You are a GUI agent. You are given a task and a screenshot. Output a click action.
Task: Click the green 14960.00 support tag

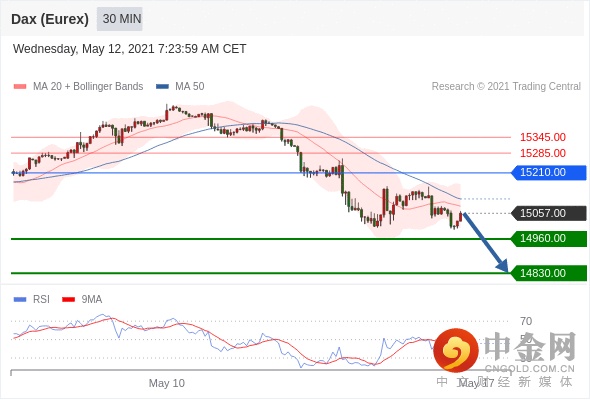point(549,239)
